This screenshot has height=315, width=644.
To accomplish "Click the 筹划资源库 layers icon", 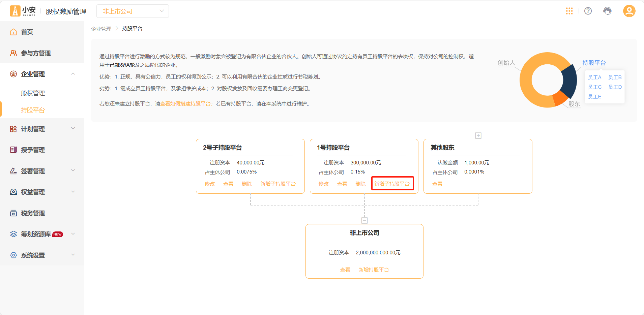I will pyautogui.click(x=13, y=234).
